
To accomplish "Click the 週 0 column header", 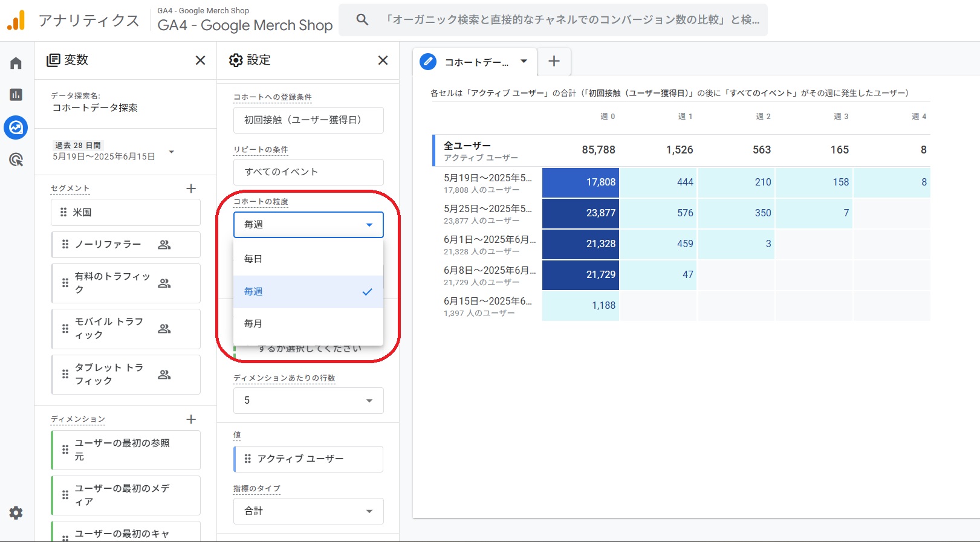I will coord(608,117).
